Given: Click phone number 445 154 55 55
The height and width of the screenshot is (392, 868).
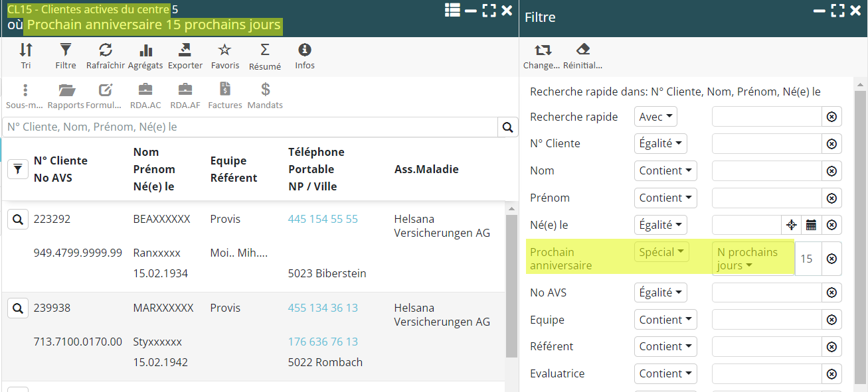Looking at the screenshot, I should coord(323,219).
